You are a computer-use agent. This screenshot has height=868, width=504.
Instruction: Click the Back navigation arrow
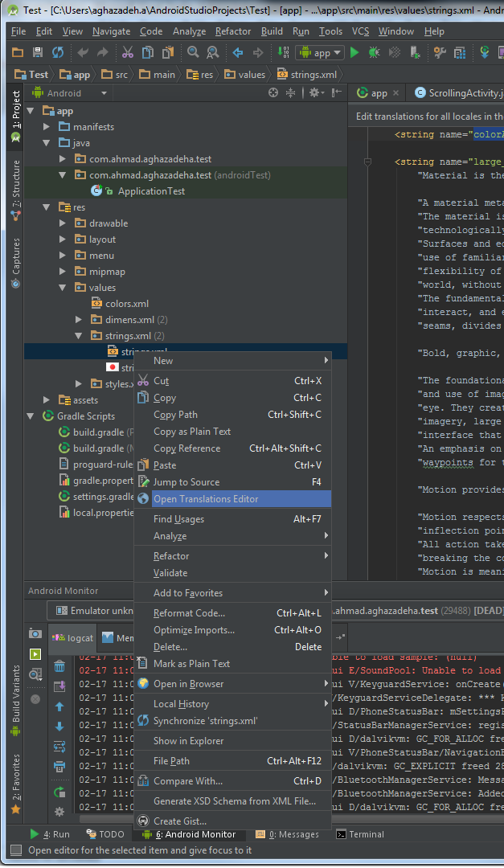(238, 52)
